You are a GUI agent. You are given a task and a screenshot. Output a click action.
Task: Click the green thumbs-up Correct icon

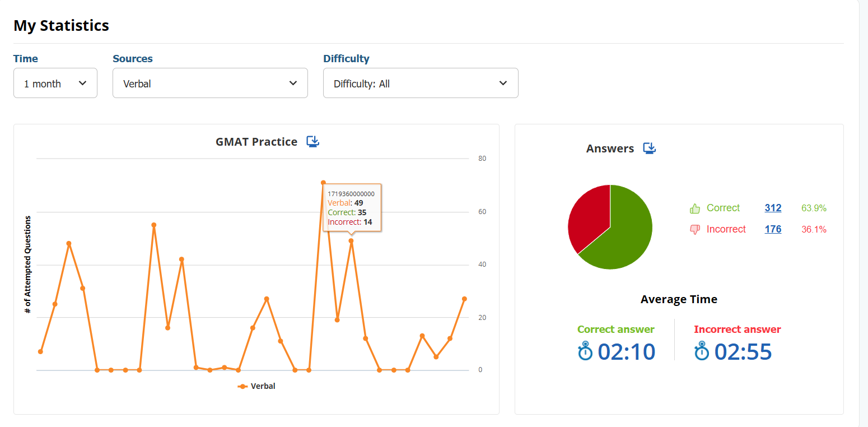click(x=695, y=208)
